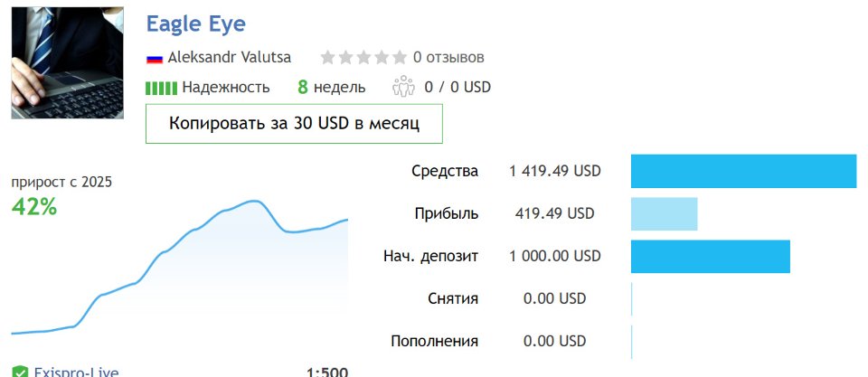The width and height of the screenshot is (868, 377).
Task: Click the Exispro-Live broker server link
Action: [x=76, y=372]
